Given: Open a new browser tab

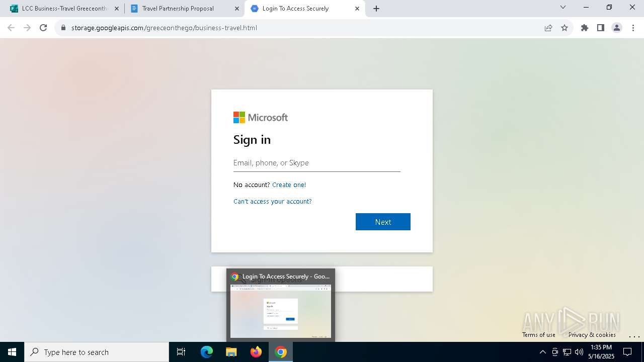Looking at the screenshot, I should [x=376, y=9].
